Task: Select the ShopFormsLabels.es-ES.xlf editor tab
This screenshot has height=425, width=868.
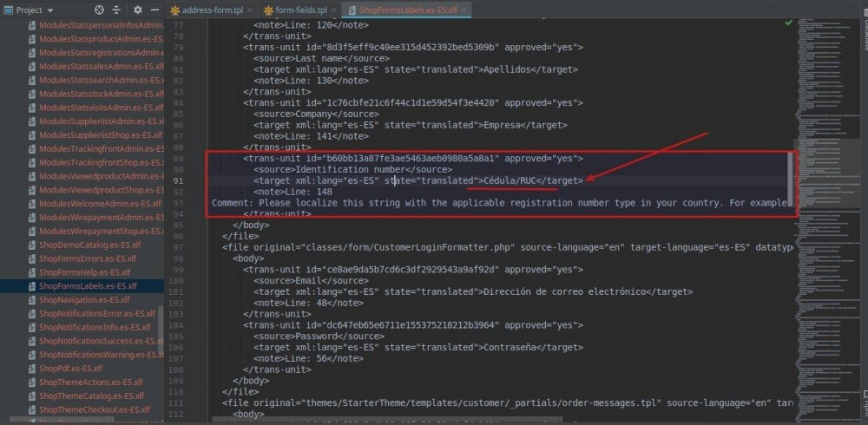Action: pos(407,10)
